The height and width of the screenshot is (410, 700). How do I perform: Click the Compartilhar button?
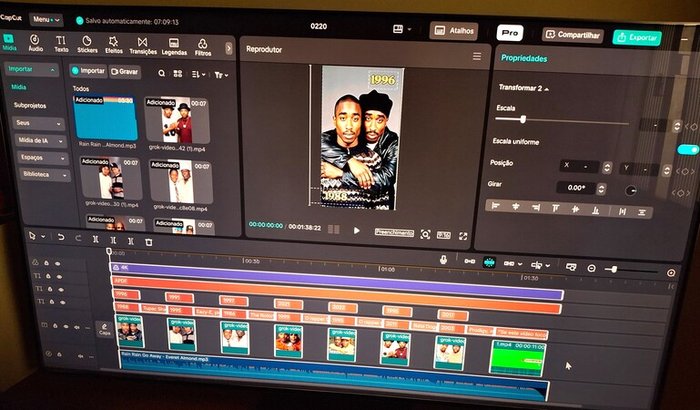pos(573,35)
